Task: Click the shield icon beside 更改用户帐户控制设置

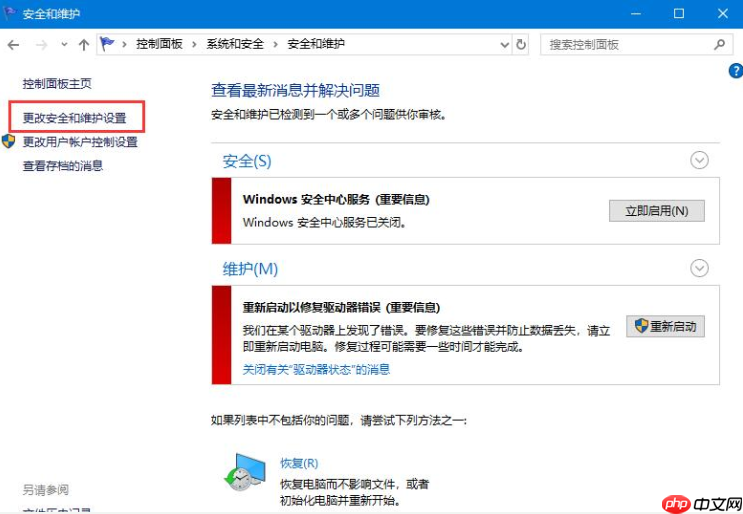Action: point(9,141)
